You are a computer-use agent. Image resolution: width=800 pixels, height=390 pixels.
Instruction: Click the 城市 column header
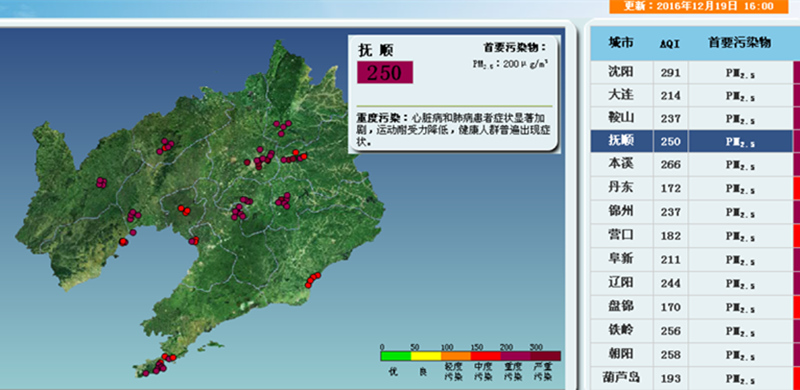click(x=621, y=43)
